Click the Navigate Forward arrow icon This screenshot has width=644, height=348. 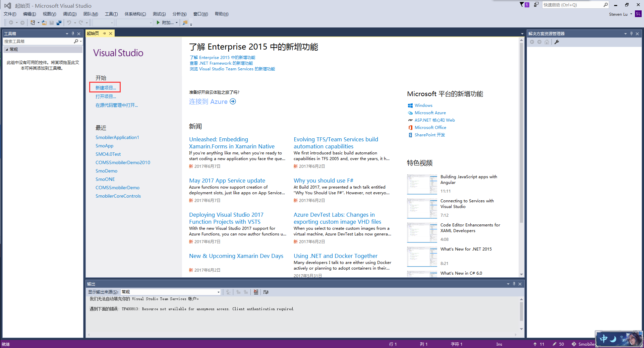(x=22, y=22)
